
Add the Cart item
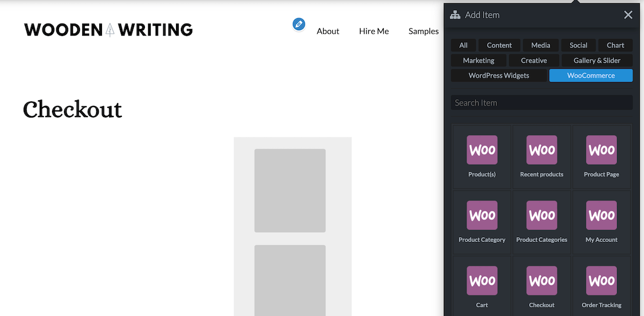[482, 286]
